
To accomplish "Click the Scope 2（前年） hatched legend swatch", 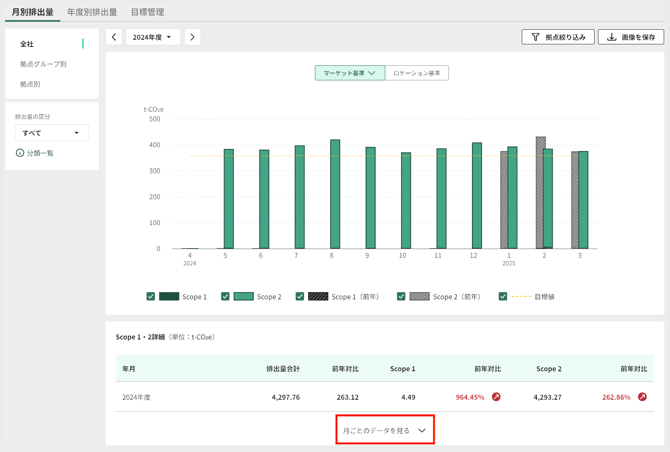I will pos(419,297).
